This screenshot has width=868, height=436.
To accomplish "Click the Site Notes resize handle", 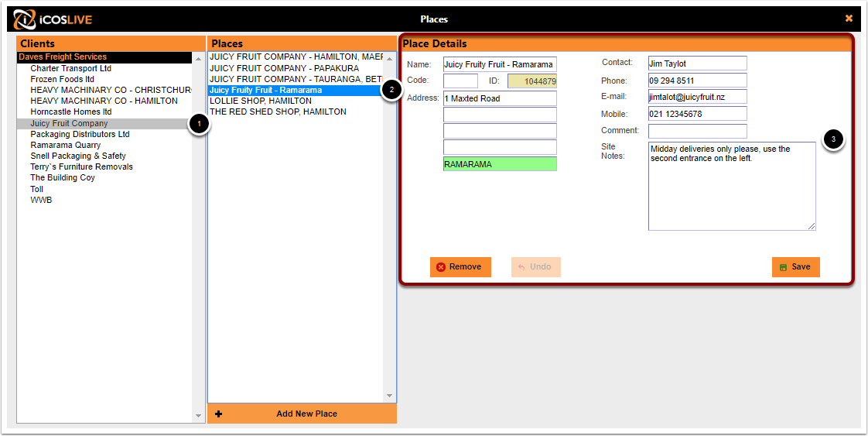I will coord(812,226).
